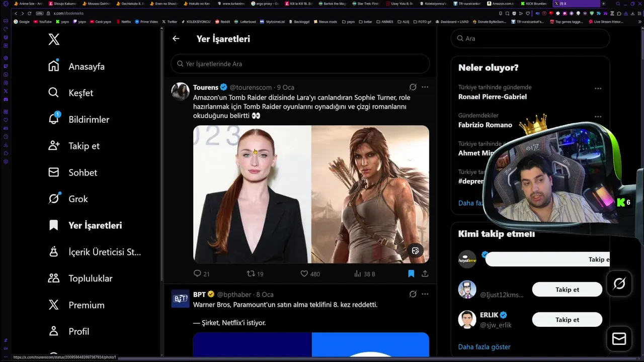This screenshot has width=644, height=362.
Task: Click the image edit icon on Lara Croft photo
Action: tap(416, 250)
